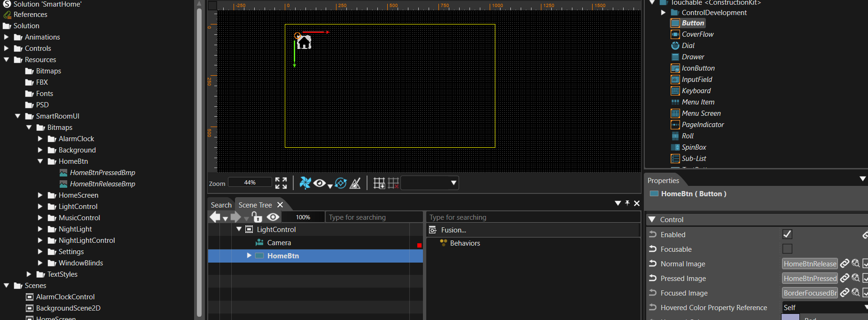Click the delete grid icon with red X

(393, 183)
